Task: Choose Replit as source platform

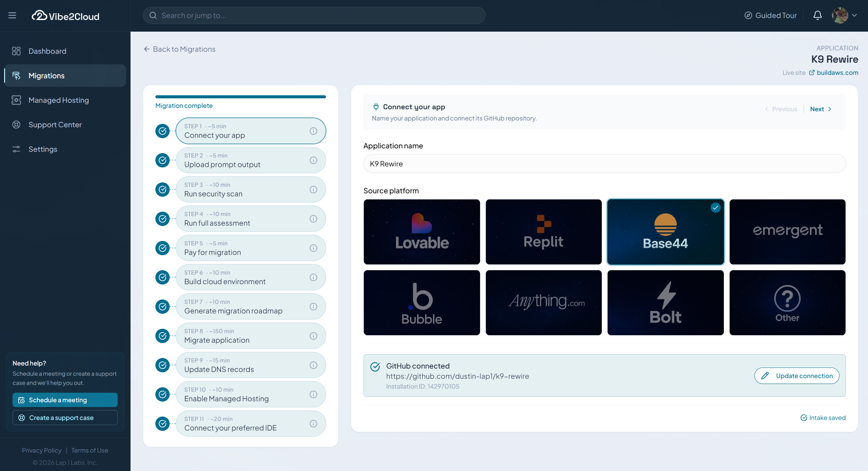Action: tap(543, 232)
